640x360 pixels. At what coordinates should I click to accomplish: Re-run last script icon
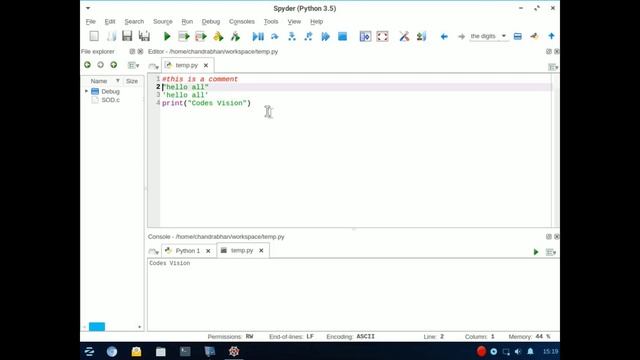click(235, 36)
